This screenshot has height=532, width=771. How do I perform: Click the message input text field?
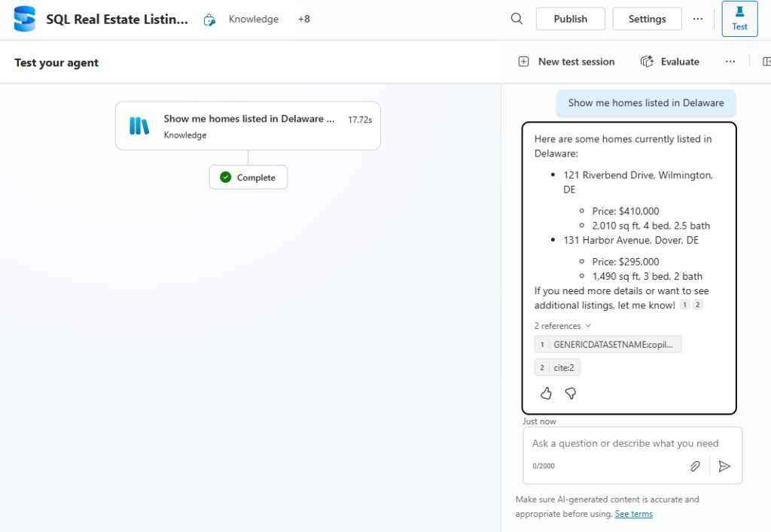(625, 443)
